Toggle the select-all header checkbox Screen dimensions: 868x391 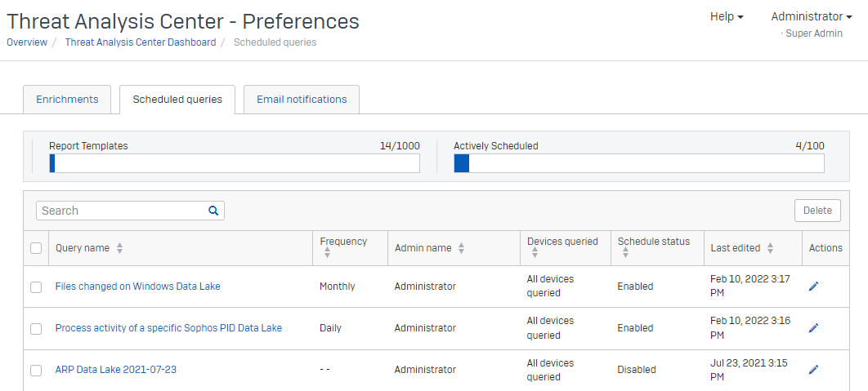pos(36,248)
